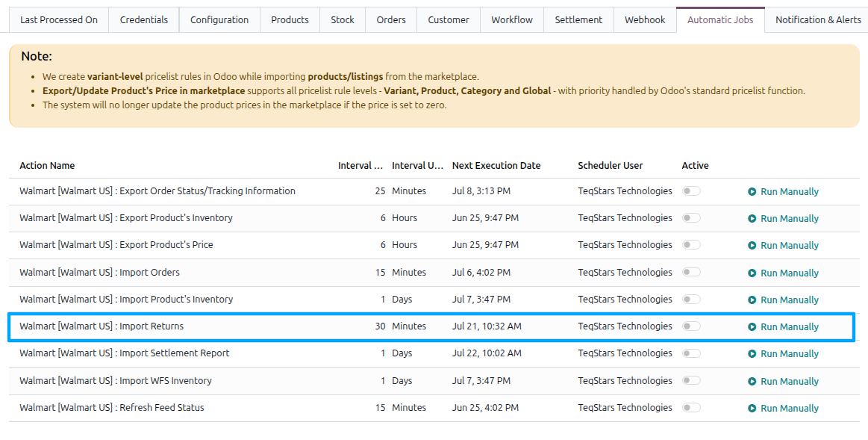Go to the Products tab
Viewport: 868px width, 440px height.
point(290,20)
